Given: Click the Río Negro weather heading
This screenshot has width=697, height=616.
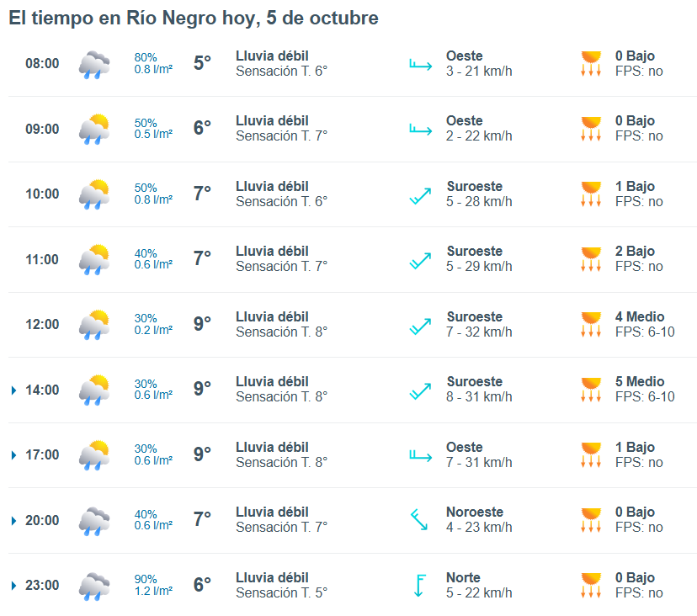Looking at the screenshot, I should pyautogui.click(x=194, y=18).
